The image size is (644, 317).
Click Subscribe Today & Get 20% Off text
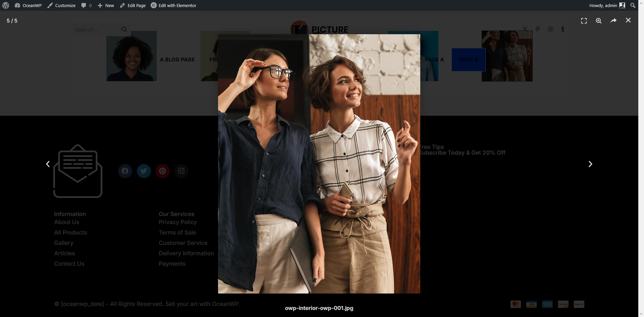(463, 153)
